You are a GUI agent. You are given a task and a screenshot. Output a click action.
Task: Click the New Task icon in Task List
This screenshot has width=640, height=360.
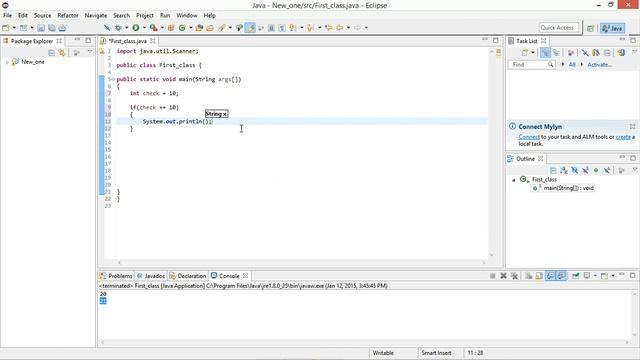point(525,53)
